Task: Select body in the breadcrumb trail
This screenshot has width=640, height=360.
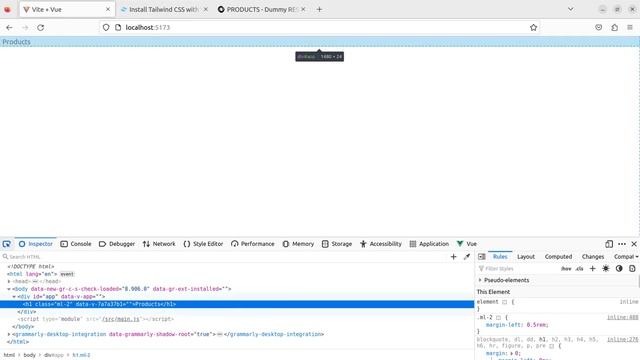Action: [x=29, y=355]
